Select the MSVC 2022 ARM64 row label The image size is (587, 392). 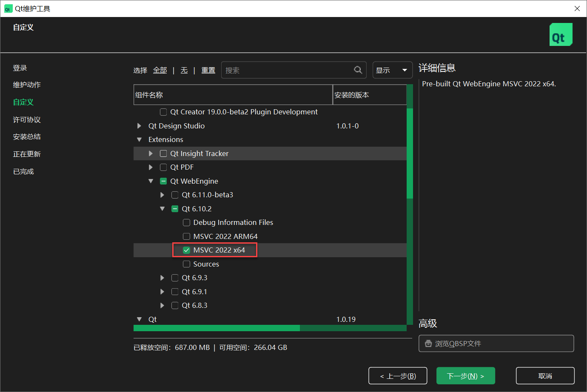[x=225, y=236]
